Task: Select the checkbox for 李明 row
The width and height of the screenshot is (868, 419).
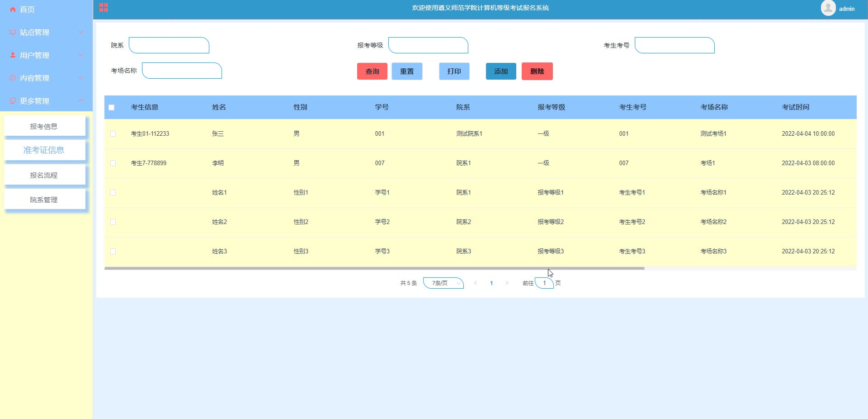Action: click(113, 163)
